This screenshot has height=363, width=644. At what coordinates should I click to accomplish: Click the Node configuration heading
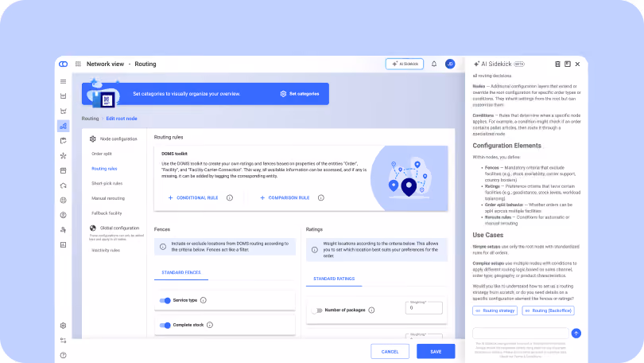tap(118, 139)
